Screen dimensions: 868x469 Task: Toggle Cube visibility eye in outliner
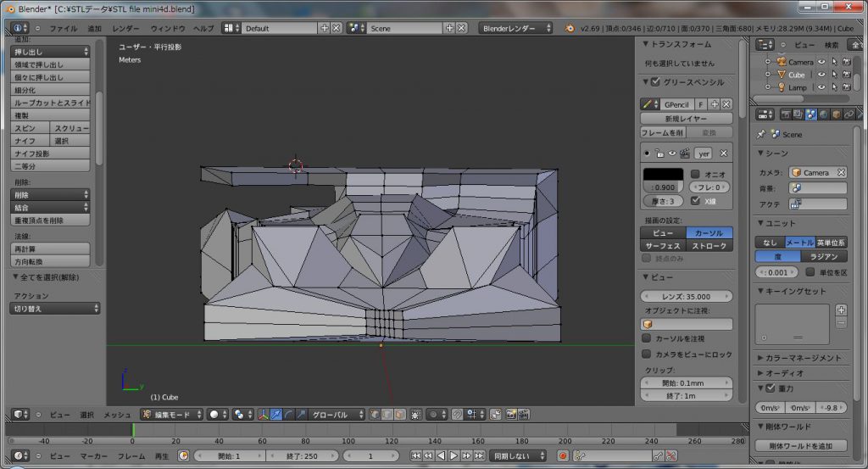[821, 75]
